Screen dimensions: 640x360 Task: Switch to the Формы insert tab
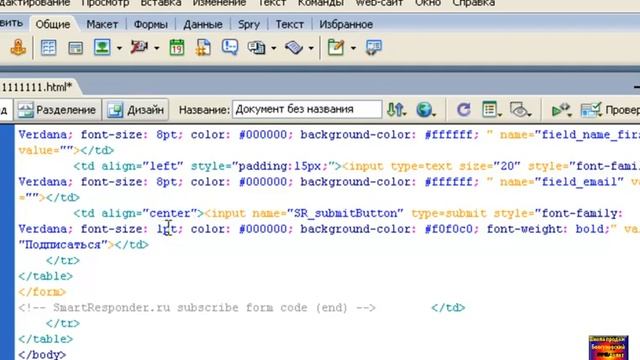(151, 24)
